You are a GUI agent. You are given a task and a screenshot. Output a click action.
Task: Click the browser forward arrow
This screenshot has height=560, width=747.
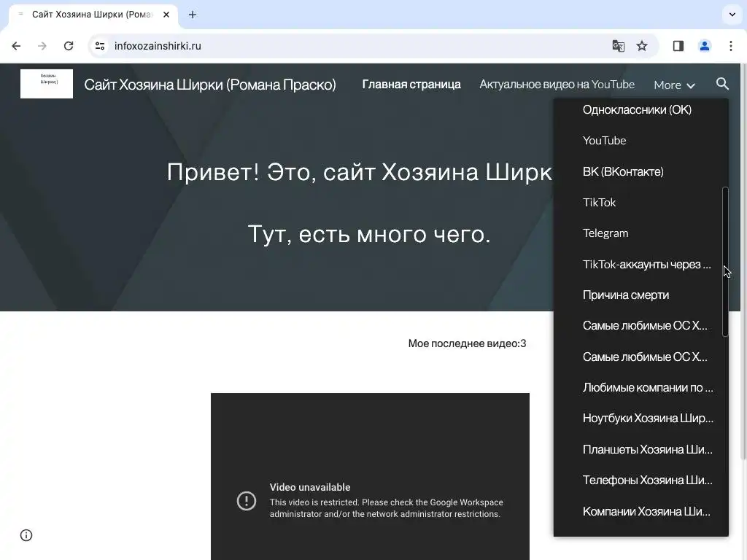pos(42,46)
